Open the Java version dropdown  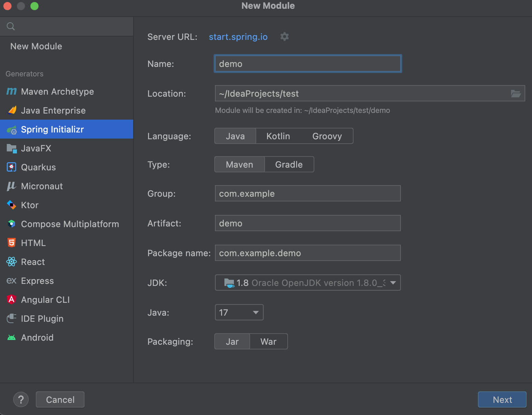click(239, 312)
